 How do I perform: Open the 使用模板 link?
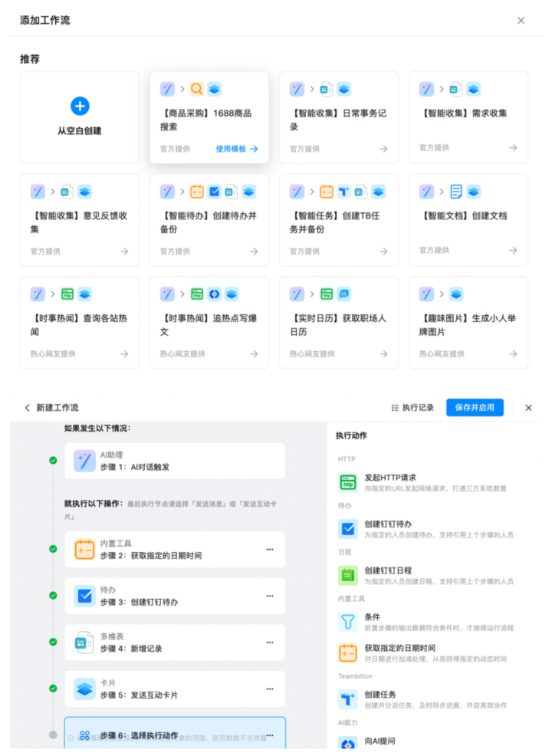click(x=237, y=149)
